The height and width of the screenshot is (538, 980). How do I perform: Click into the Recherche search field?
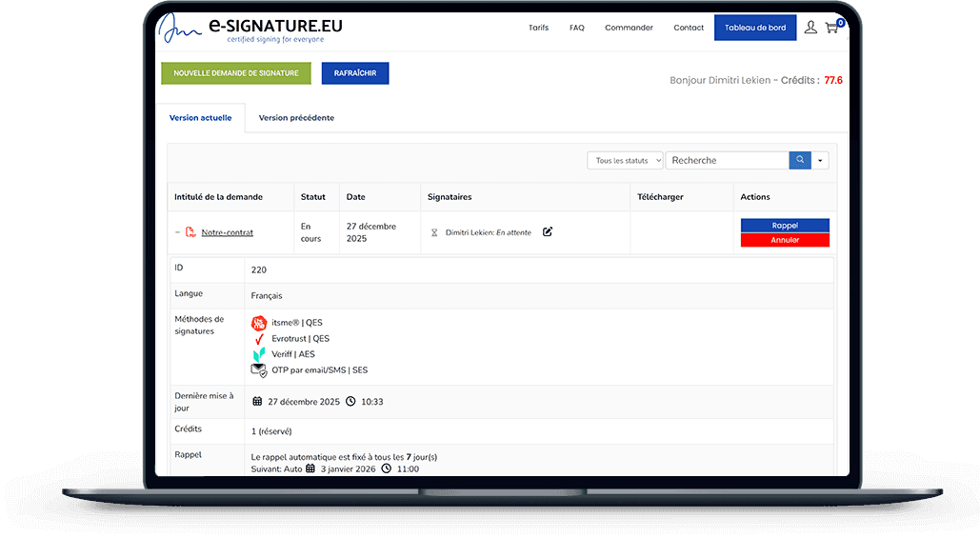727,161
